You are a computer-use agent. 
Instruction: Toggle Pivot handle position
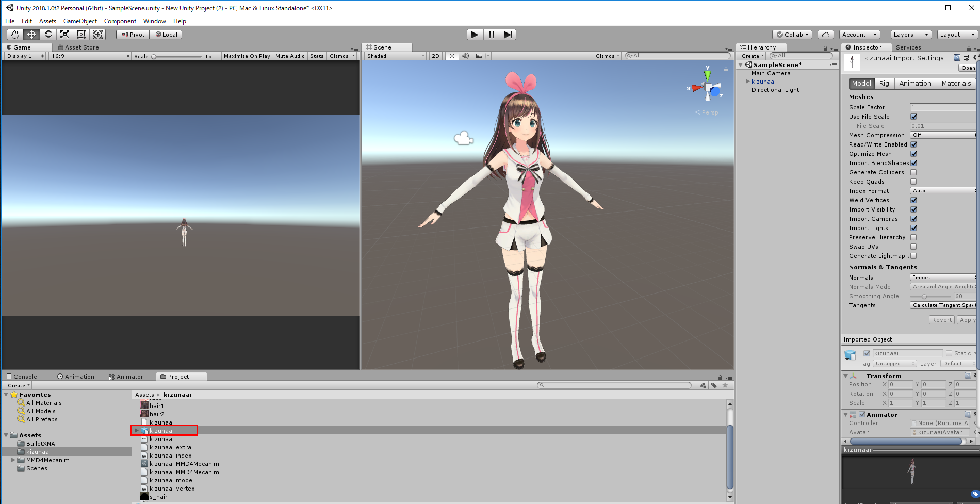[x=133, y=35]
